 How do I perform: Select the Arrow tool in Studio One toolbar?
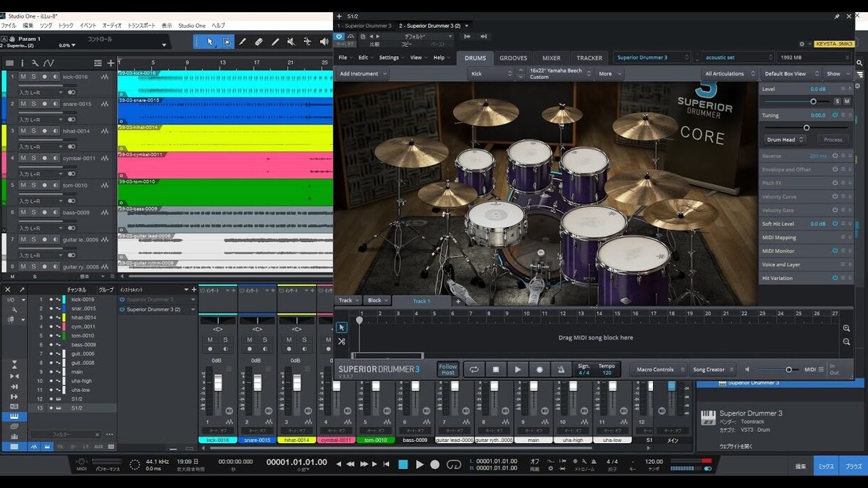pyautogui.click(x=210, y=42)
